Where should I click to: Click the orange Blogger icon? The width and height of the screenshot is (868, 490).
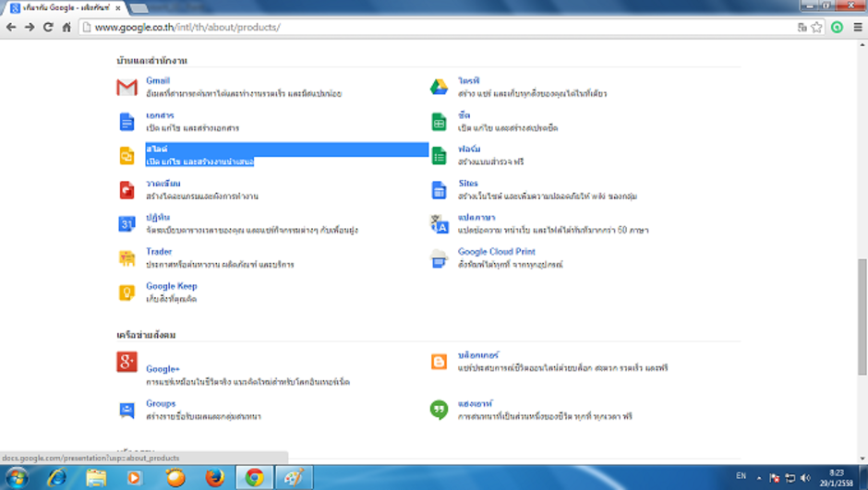(439, 362)
